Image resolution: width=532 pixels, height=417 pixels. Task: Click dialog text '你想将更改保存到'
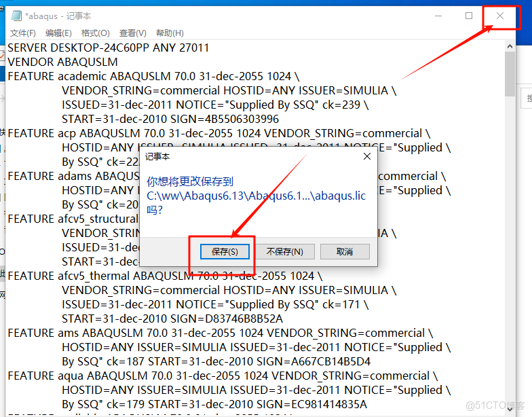click(190, 181)
